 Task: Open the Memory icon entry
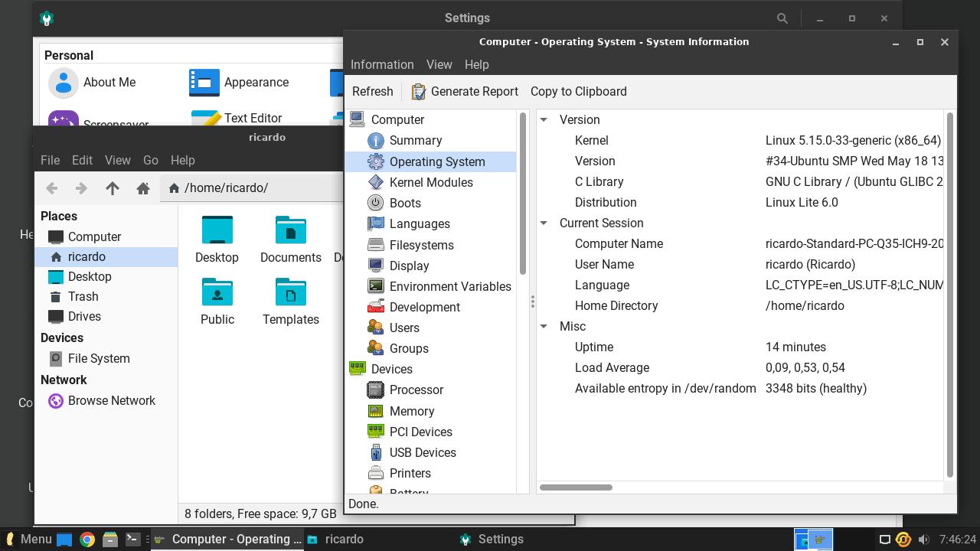(x=375, y=411)
